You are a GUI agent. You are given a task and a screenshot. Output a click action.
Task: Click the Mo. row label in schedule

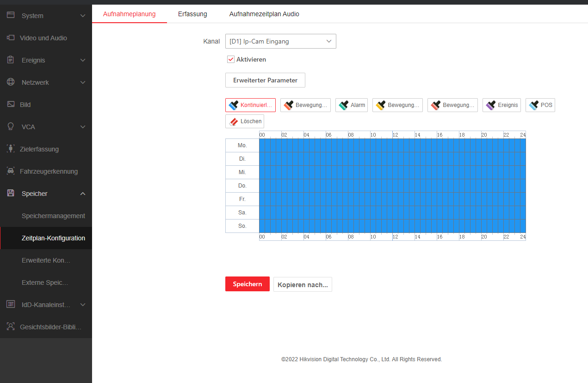(242, 145)
